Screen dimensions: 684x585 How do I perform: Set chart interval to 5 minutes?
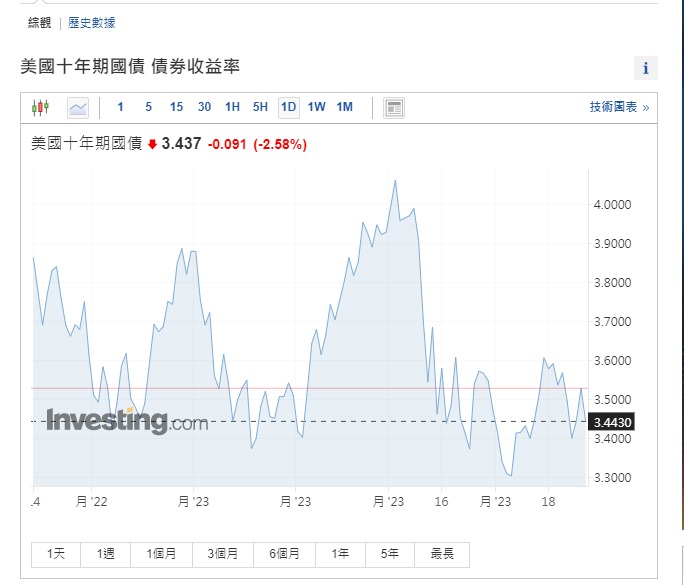point(148,107)
